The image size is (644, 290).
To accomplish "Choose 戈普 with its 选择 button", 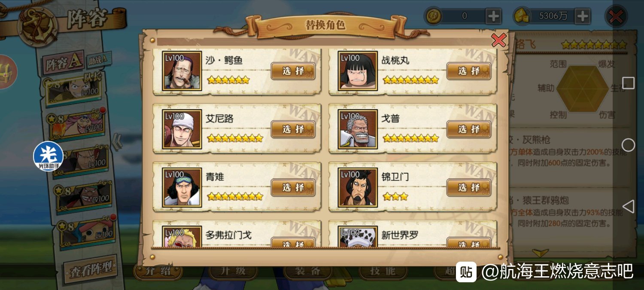I will pyautogui.click(x=469, y=129).
